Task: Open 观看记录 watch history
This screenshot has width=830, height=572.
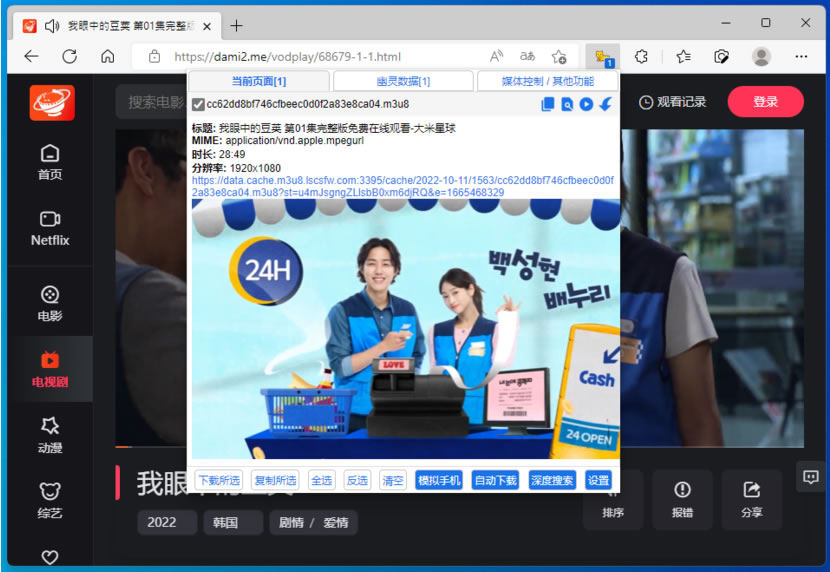Action: tap(673, 102)
